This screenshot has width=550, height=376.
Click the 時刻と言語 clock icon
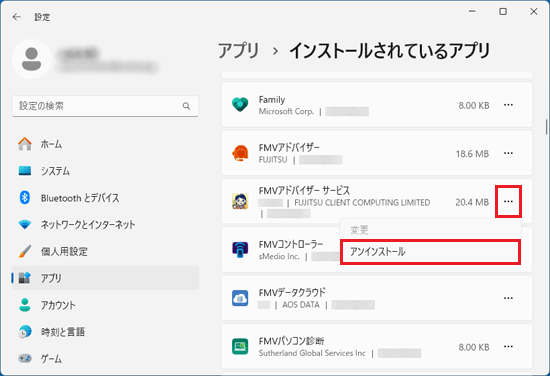coord(25,332)
